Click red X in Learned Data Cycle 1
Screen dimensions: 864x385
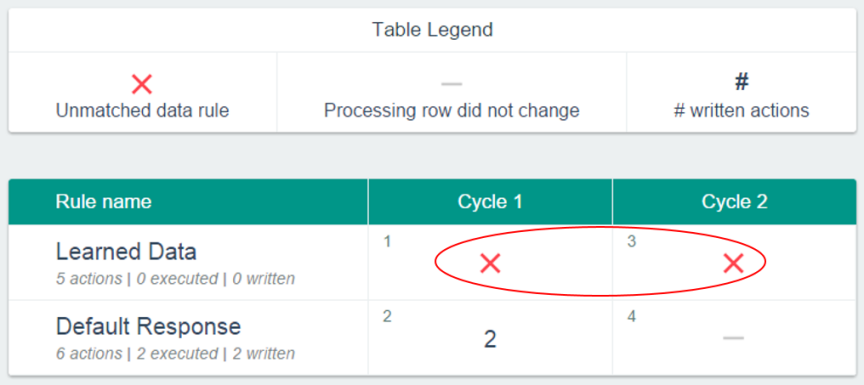pos(490,263)
